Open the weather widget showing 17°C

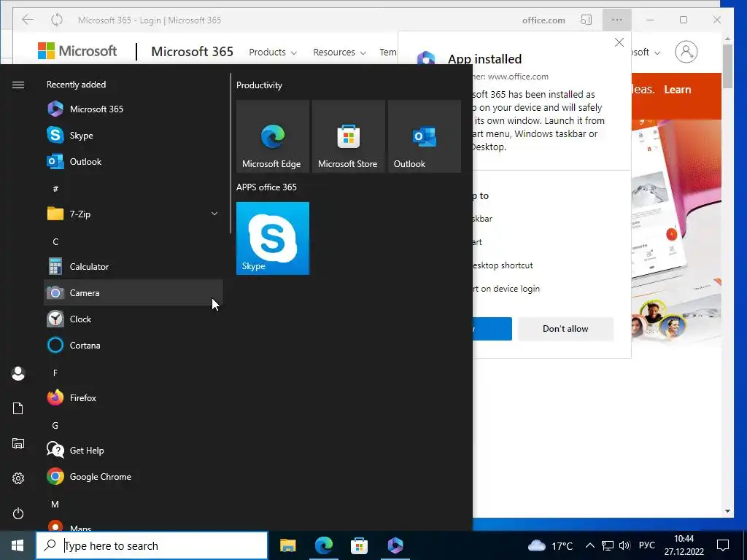pyautogui.click(x=550, y=545)
